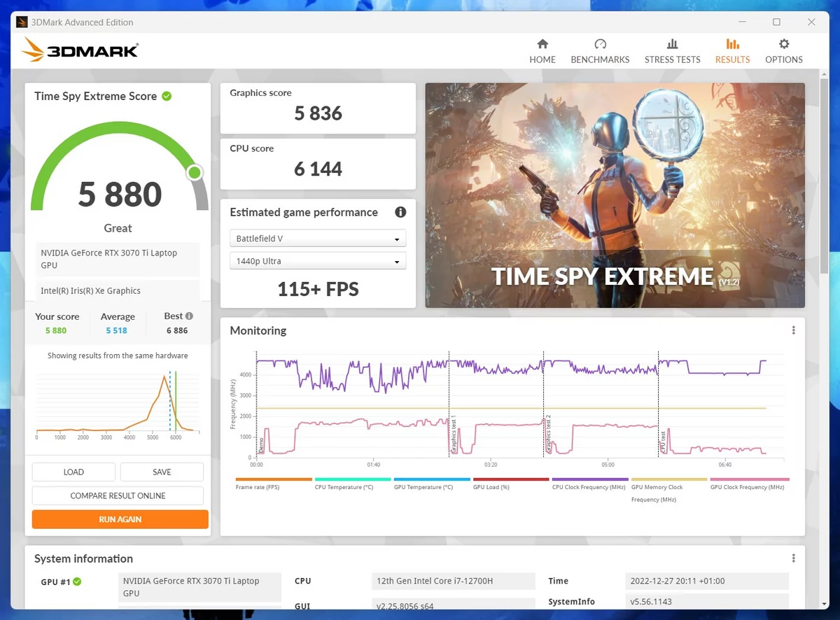The image size is (840, 620).
Task: Click the Time Spy Extreme artwork thumbnail
Action: [x=615, y=195]
